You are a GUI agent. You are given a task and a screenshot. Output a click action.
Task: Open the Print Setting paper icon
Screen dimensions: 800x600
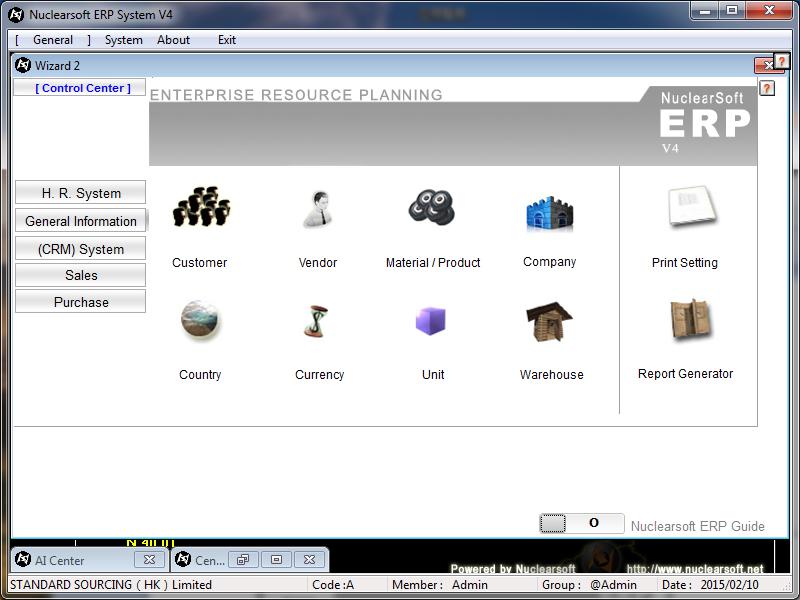(692, 206)
